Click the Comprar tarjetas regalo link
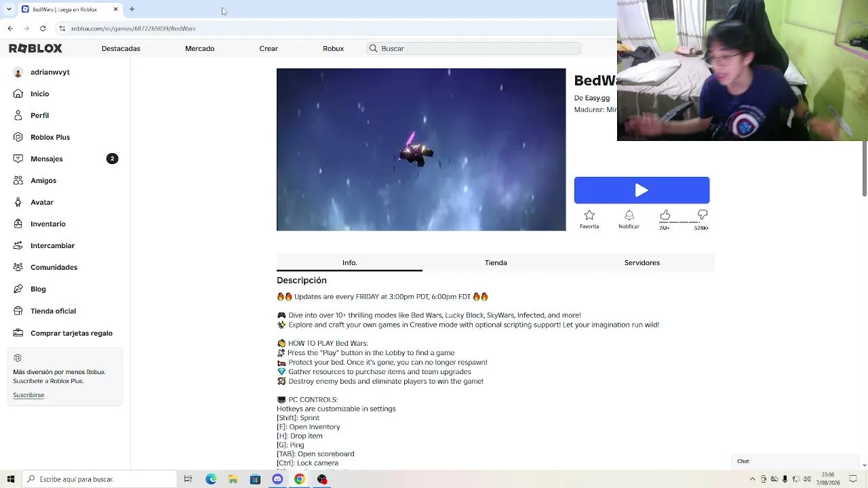The height and width of the screenshot is (488, 868). [71, 333]
